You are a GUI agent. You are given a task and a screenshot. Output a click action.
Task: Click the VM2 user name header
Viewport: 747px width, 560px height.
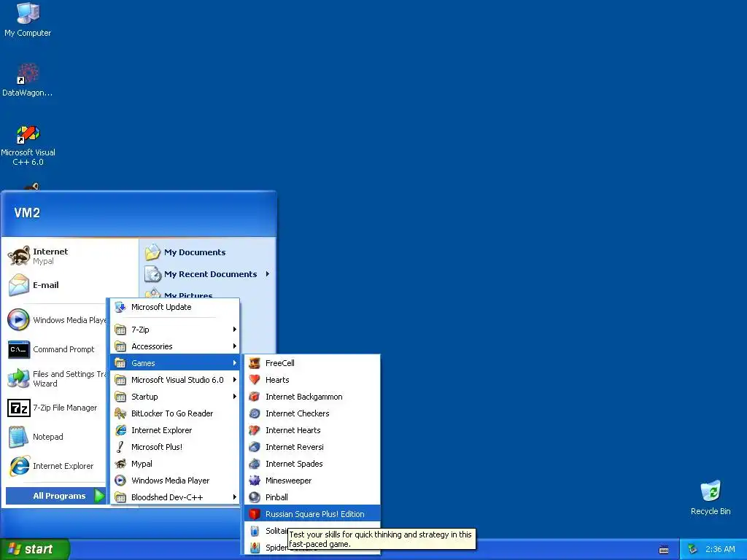[x=27, y=212]
